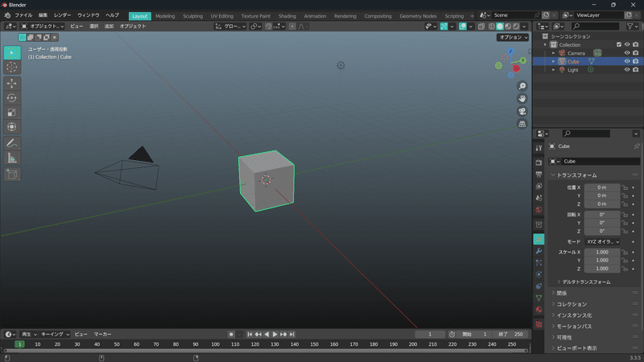The image size is (644, 362).
Task: Open 追加 menu in viewport header
Action: pos(109,27)
